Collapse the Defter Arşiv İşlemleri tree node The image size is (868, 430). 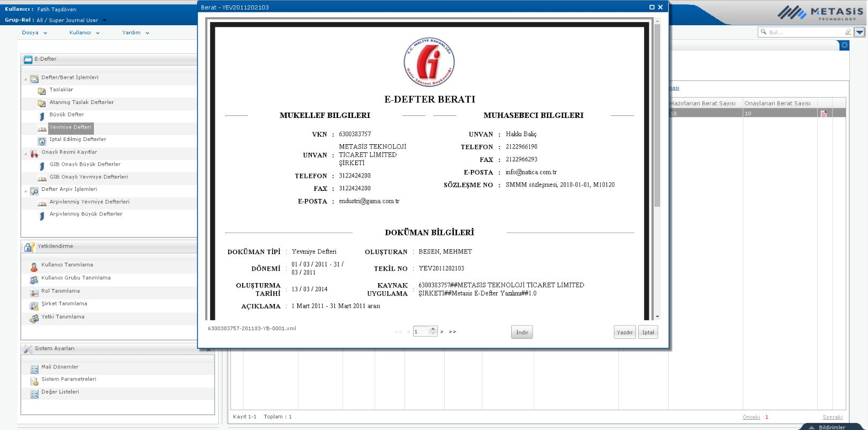pos(26,191)
